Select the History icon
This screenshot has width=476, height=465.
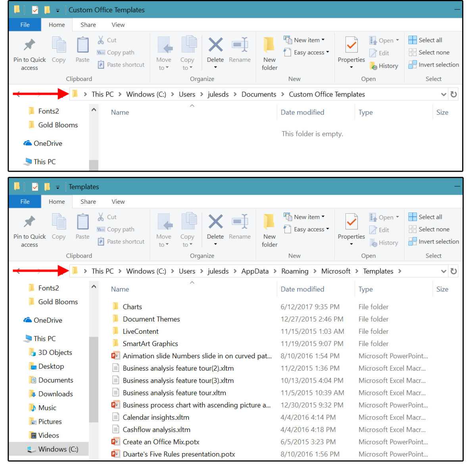[384, 66]
